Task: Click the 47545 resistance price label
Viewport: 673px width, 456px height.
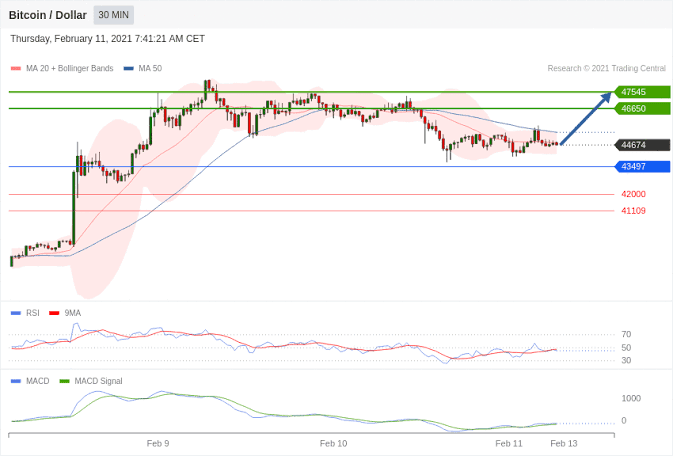Action: [642, 92]
